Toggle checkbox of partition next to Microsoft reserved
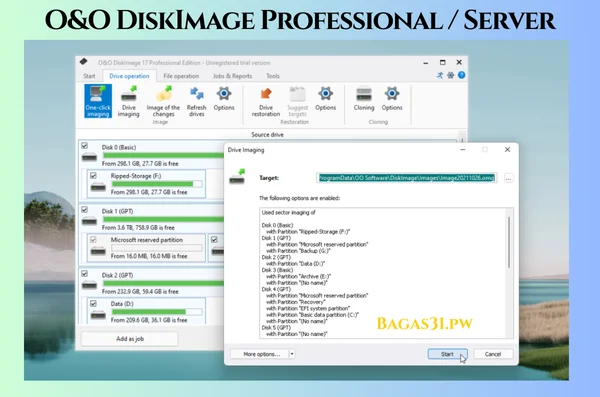The width and height of the screenshot is (600, 397). coord(214,239)
